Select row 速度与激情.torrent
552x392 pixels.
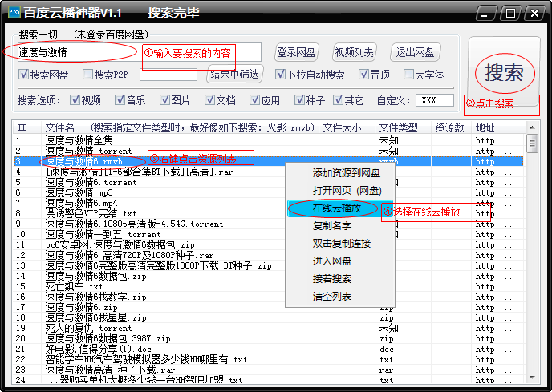pyautogui.click(x=268, y=151)
